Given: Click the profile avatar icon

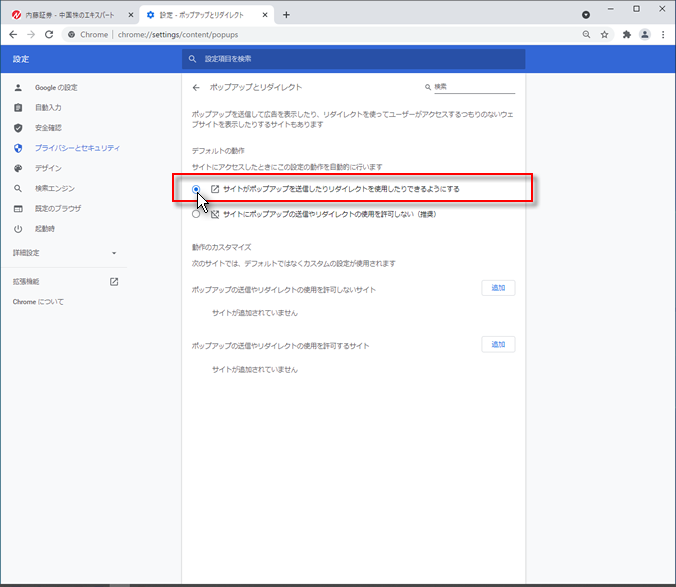Looking at the screenshot, I should coord(645,34).
